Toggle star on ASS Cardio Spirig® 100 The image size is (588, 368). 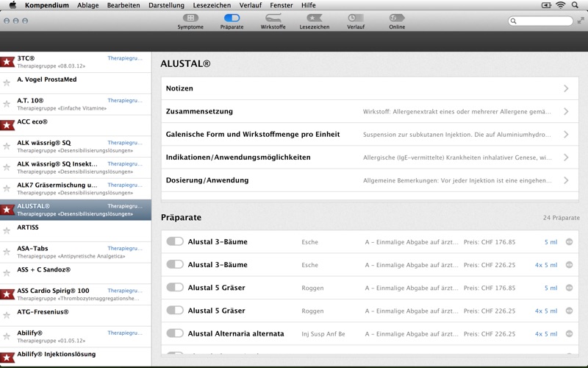click(7, 294)
